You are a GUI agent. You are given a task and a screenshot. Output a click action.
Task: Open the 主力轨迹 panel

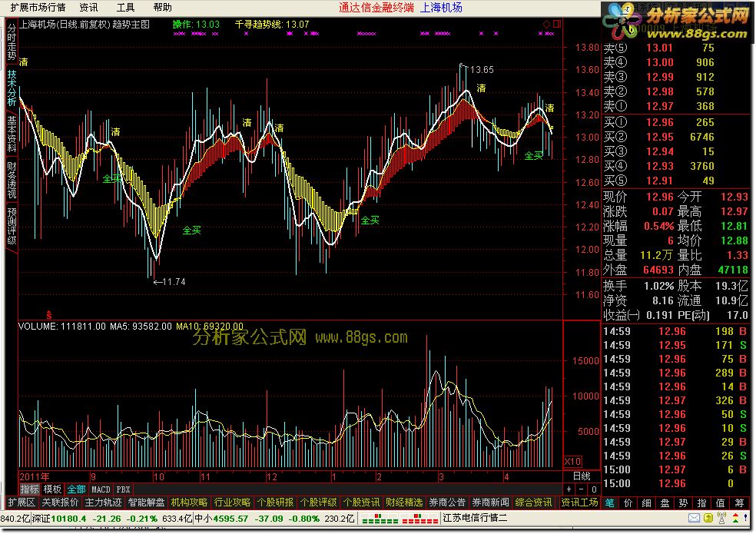click(103, 502)
